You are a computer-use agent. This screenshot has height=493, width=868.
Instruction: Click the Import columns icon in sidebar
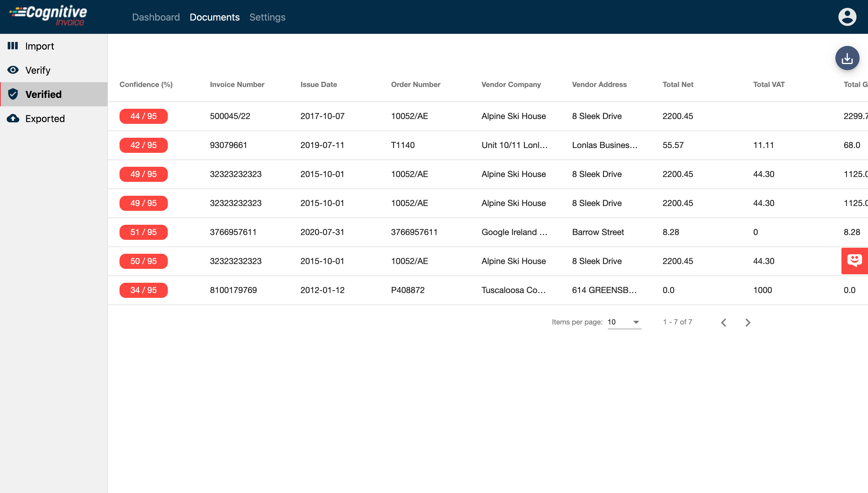[x=13, y=46]
